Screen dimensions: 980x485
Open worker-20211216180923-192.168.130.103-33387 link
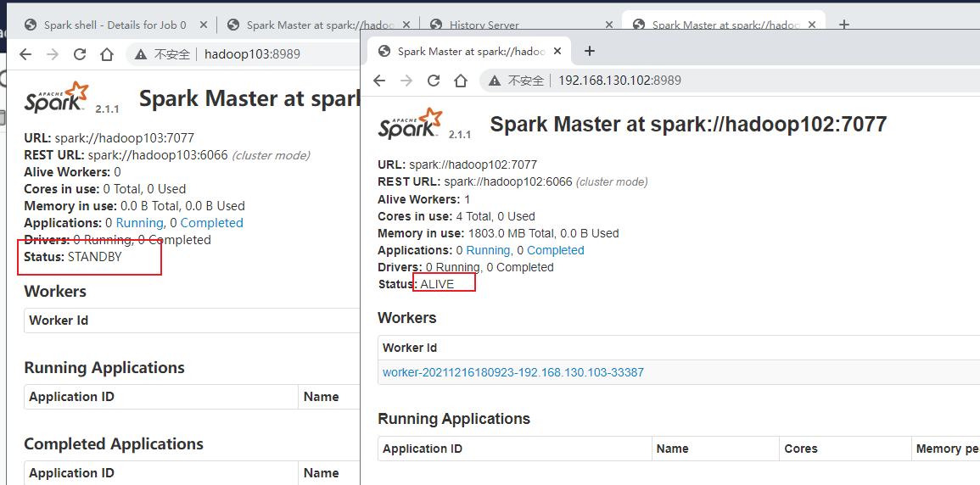click(512, 372)
